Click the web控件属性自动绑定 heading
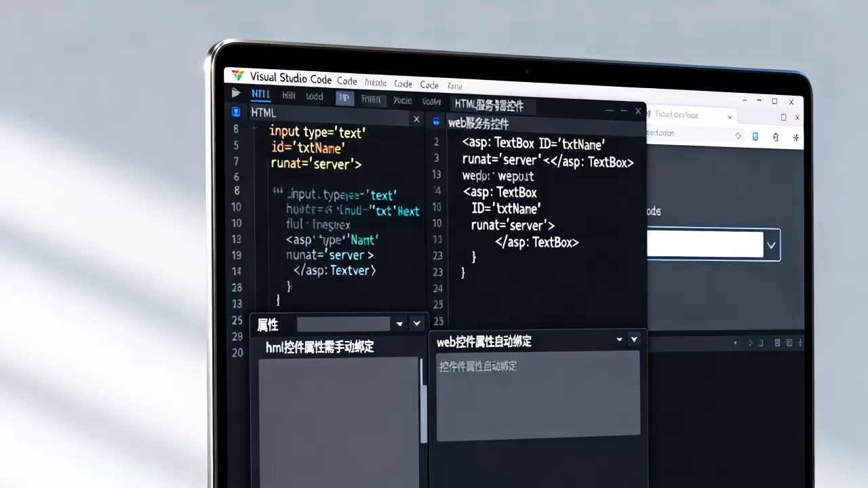Image resolution: width=868 pixels, height=488 pixels. [x=484, y=342]
